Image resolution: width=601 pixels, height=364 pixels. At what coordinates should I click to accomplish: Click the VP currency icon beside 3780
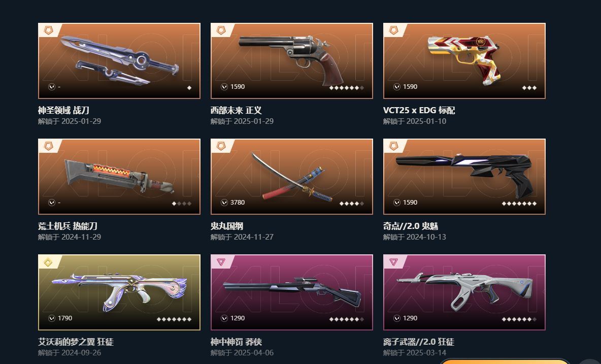click(224, 203)
